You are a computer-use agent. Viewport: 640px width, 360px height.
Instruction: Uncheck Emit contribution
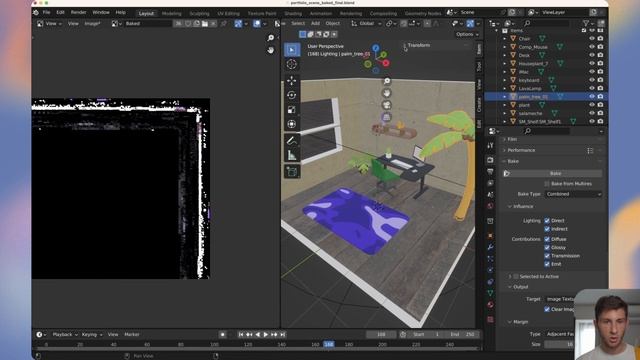pyautogui.click(x=547, y=264)
